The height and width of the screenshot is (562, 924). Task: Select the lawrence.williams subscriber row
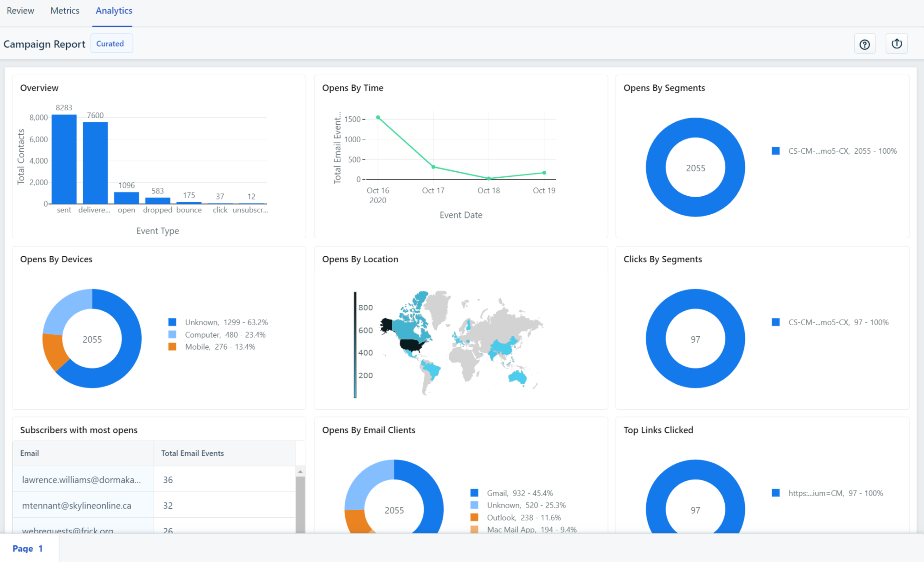click(x=82, y=480)
